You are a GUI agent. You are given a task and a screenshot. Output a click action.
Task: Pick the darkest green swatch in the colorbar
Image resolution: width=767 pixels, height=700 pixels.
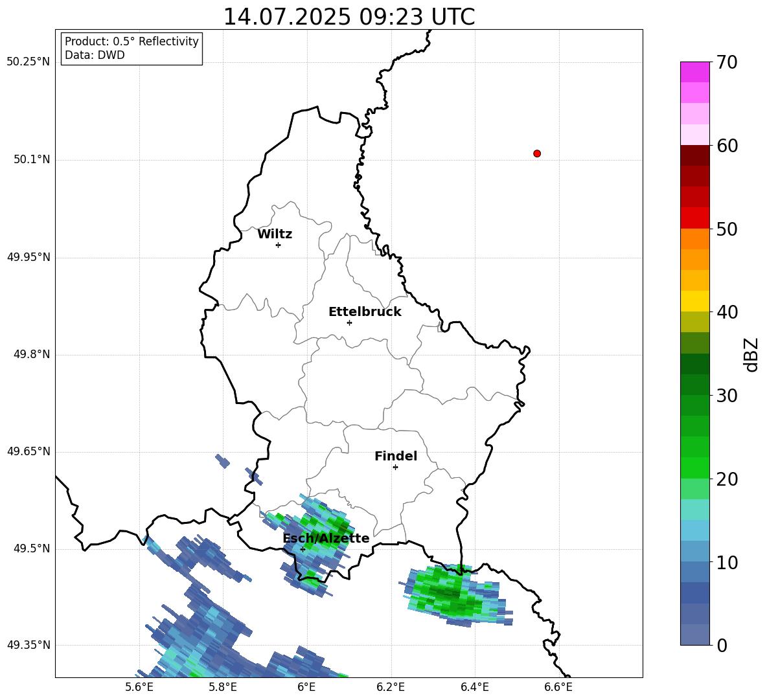[x=694, y=364]
